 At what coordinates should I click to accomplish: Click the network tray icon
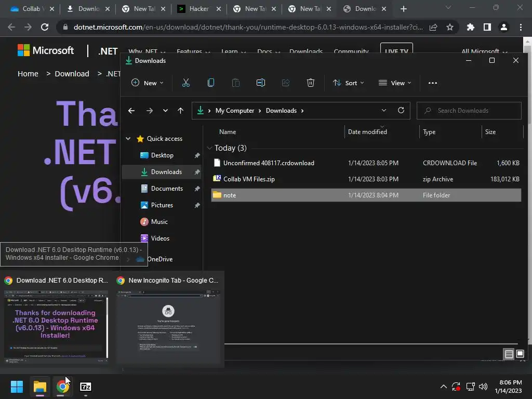(x=470, y=387)
